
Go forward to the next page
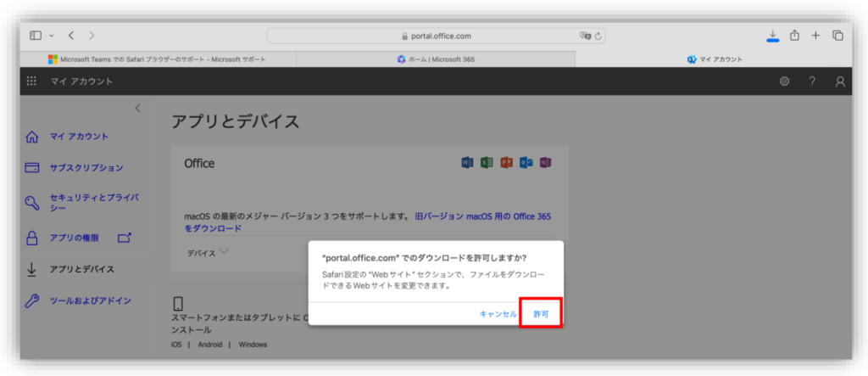[x=92, y=36]
